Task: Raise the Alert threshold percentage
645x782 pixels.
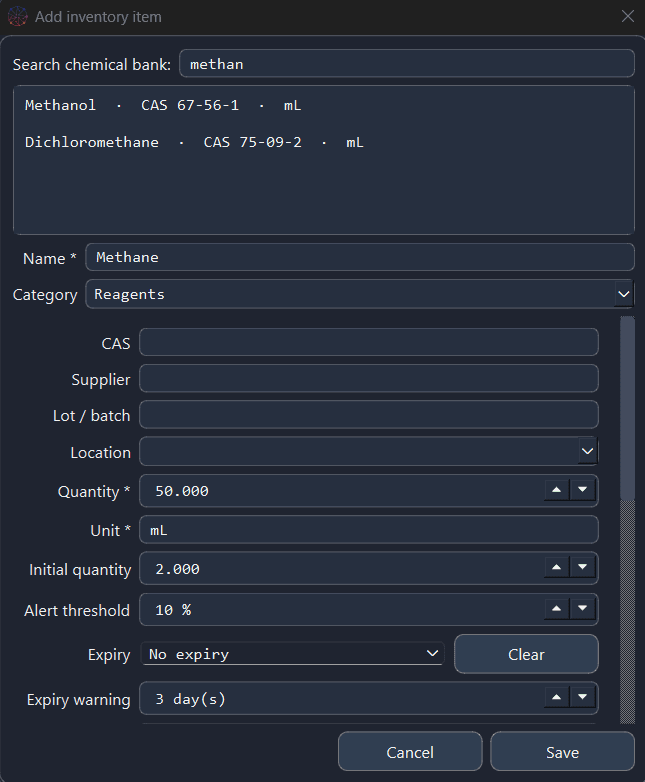Action: click(557, 609)
